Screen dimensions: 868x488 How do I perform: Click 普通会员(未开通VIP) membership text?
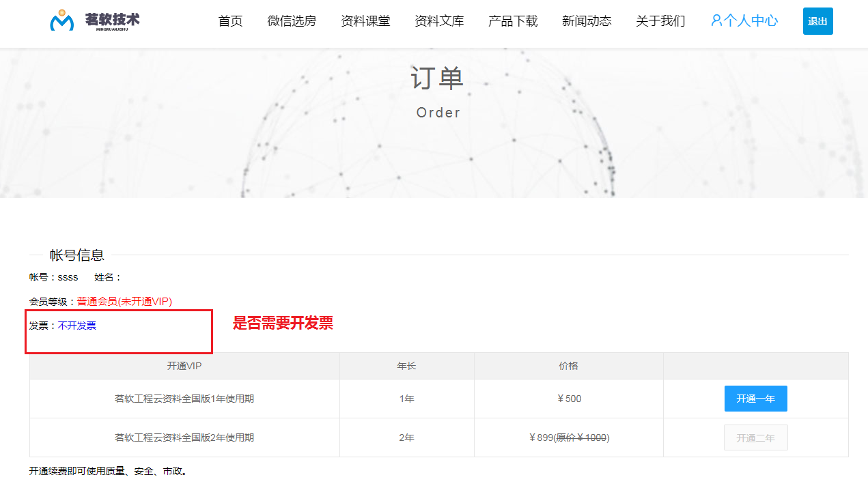pyautogui.click(x=124, y=301)
